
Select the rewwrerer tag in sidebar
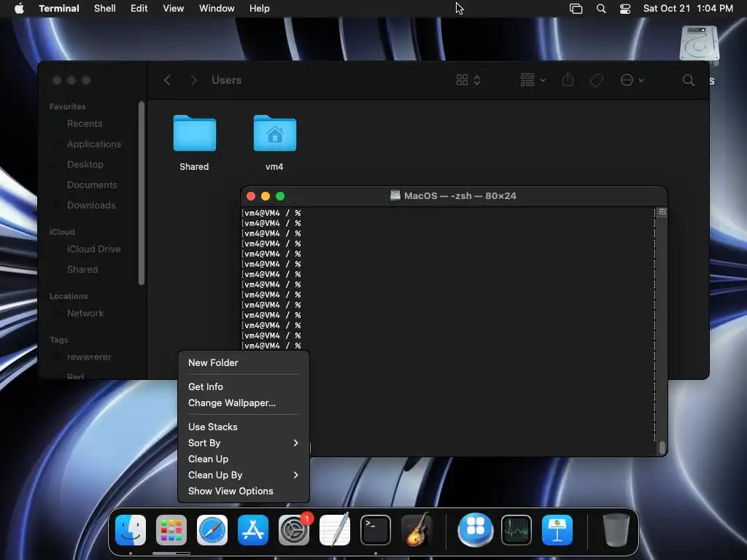[x=88, y=357]
